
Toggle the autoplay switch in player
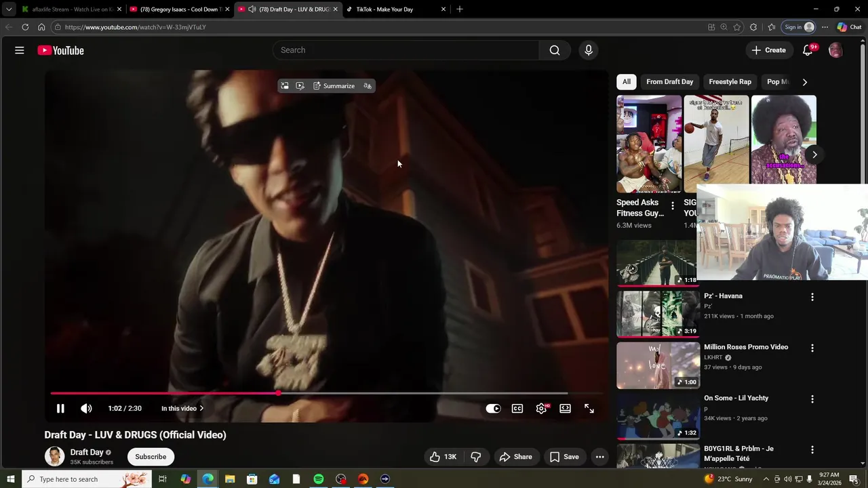tap(493, 409)
